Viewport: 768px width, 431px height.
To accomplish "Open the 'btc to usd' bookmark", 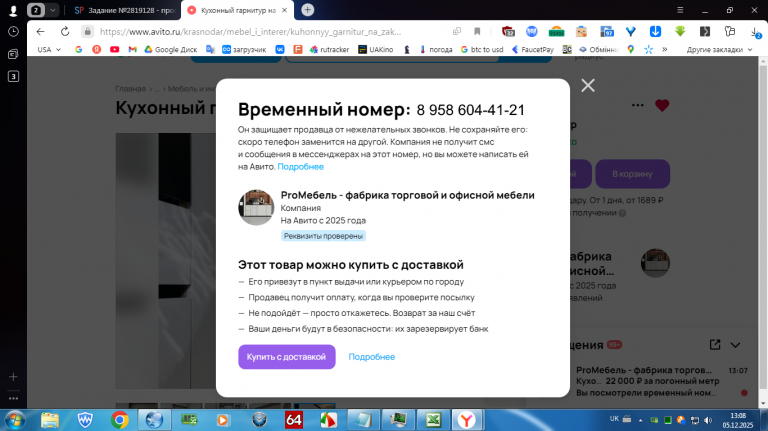I will [x=482, y=49].
